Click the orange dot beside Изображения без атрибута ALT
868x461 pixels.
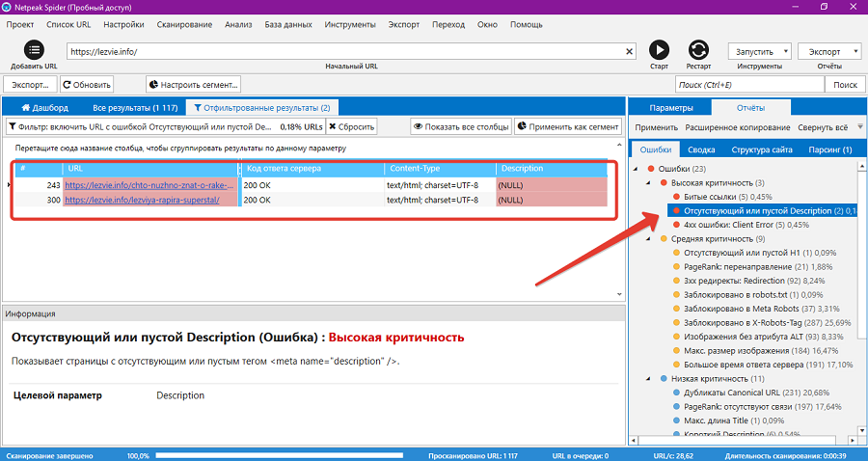tap(676, 337)
